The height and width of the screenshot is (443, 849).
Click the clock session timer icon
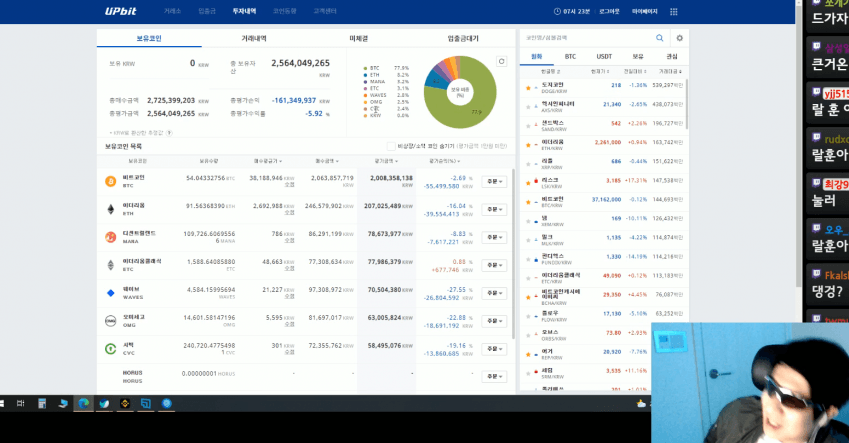point(557,11)
